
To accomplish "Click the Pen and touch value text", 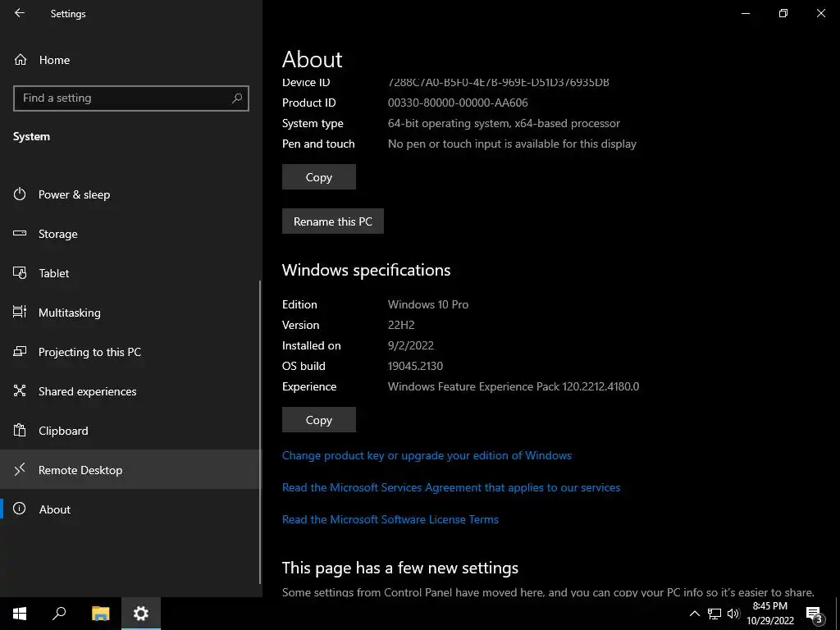I will [512, 144].
